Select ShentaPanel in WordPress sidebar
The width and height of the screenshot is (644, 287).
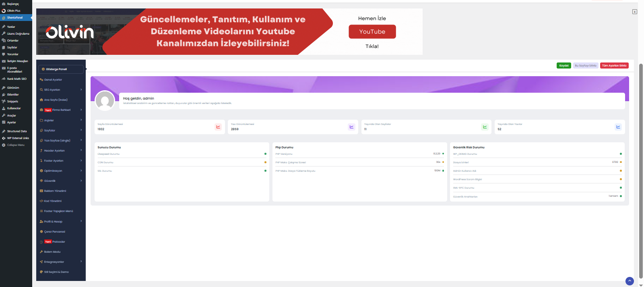16,18
